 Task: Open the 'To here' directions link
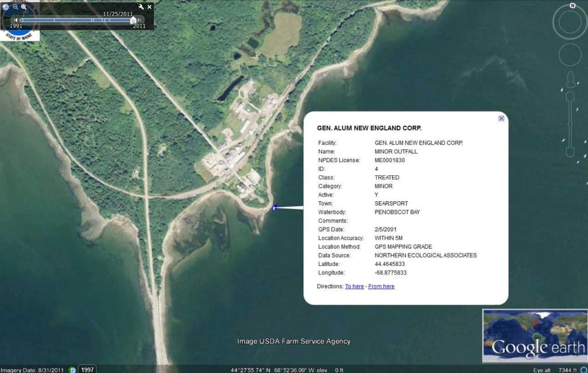click(x=354, y=286)
